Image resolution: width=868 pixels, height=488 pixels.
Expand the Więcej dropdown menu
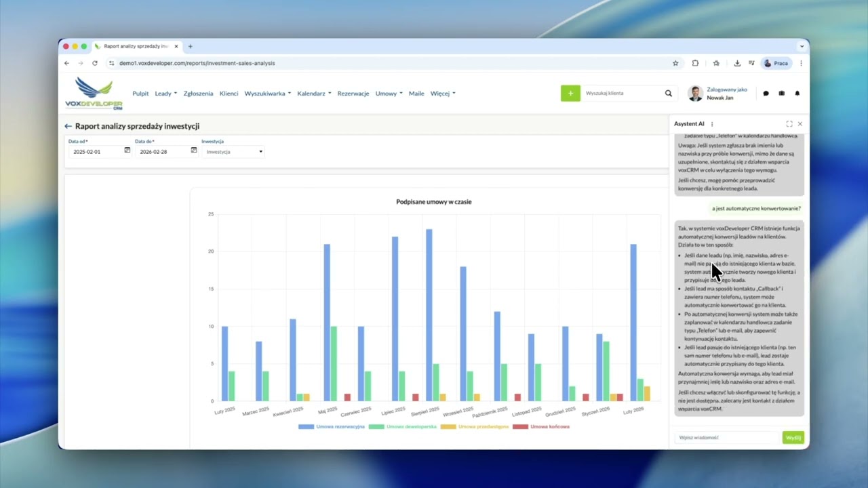click(x=443, y=94)
